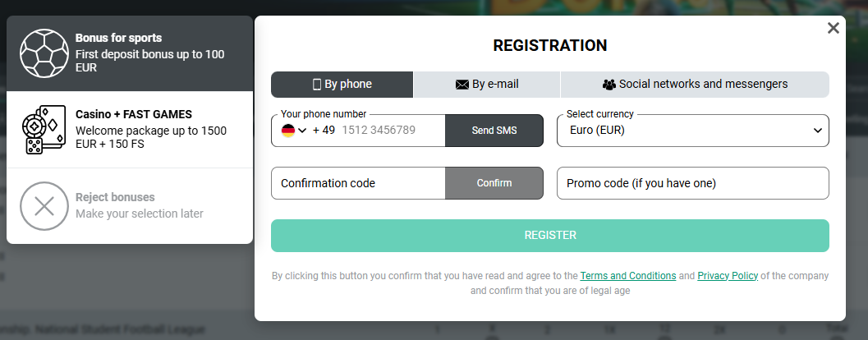Viewport: 868px width, 340px height.
Task: Click the Promo code input field
Action: click(x=693, y=183)
